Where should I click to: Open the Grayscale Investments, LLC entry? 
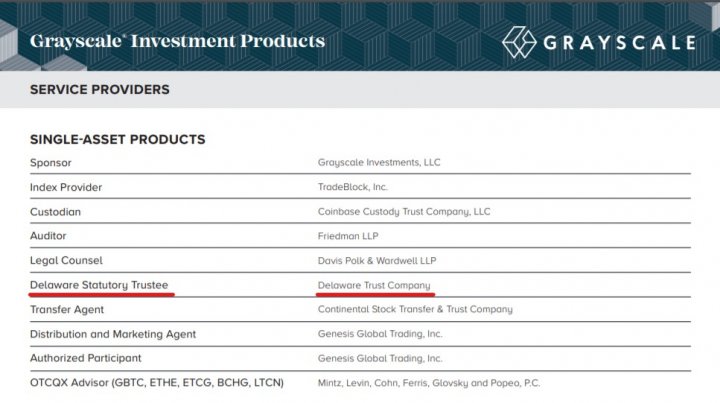pos(379,162)
